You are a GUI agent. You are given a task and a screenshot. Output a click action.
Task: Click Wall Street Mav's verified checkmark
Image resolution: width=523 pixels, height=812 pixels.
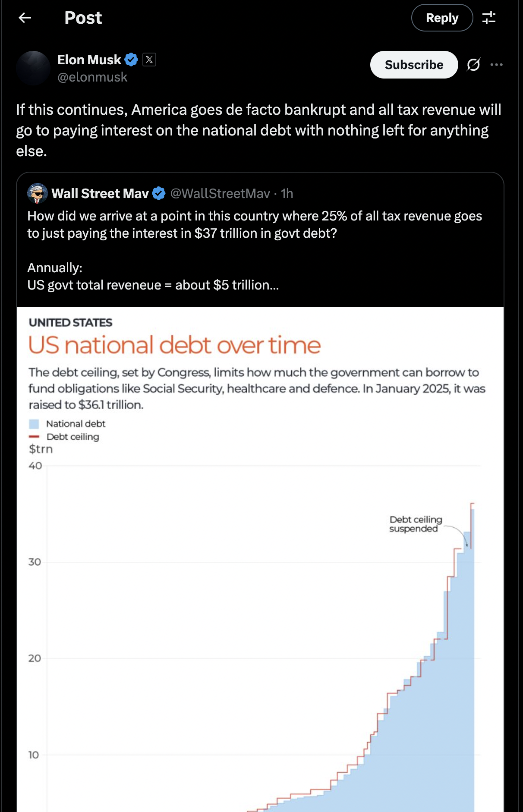[x=159, y=193]
